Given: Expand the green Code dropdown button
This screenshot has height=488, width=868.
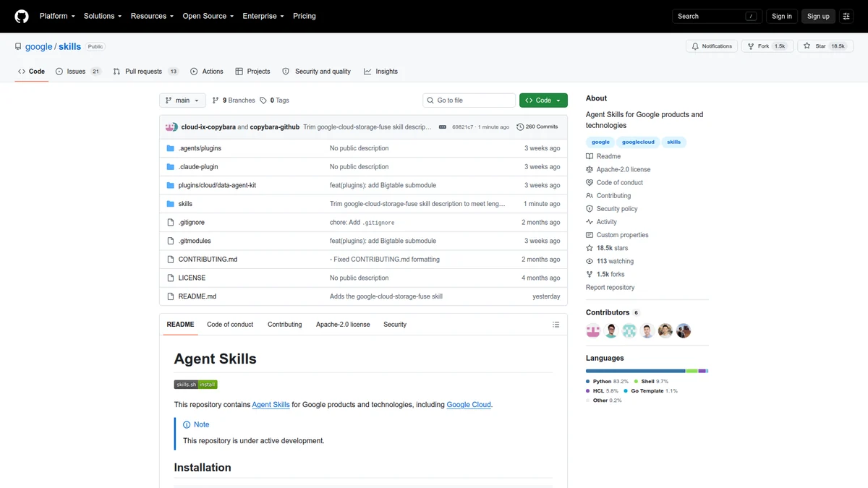Looking at the screenshot, I should point(543,100).
